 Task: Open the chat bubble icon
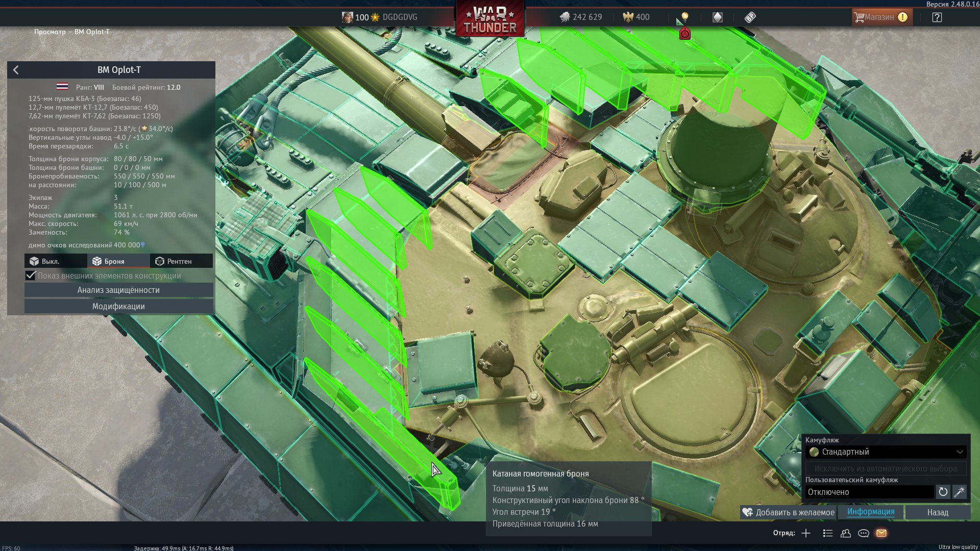point(864,533)
